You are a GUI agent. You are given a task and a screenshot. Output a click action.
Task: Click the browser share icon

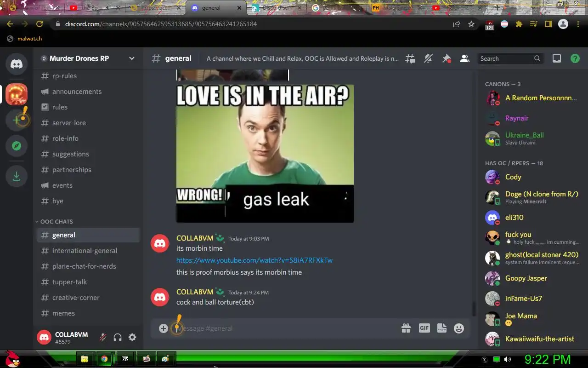(x=457, y=24)
